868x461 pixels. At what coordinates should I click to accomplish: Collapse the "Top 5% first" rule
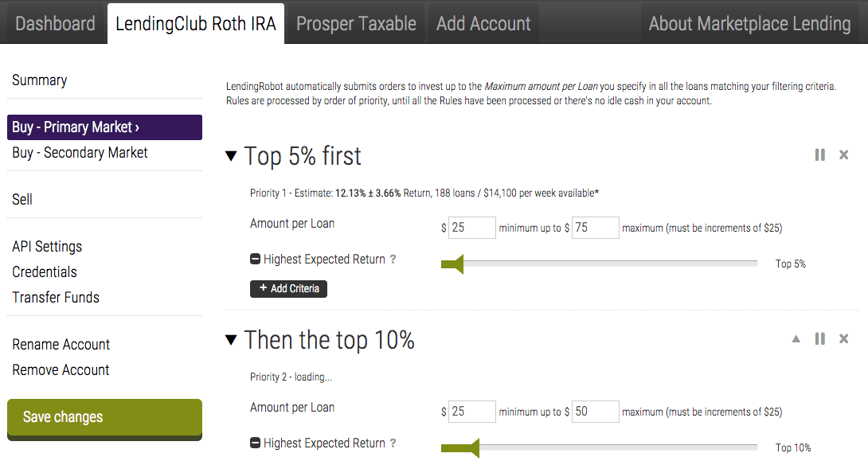tap(232, 156)
